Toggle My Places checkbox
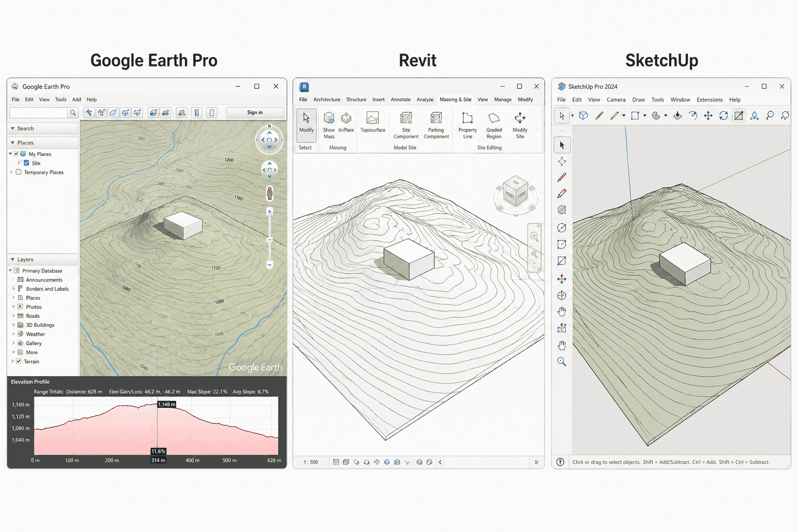This screenshot has width=798, height=532. (x=16, y=154)
